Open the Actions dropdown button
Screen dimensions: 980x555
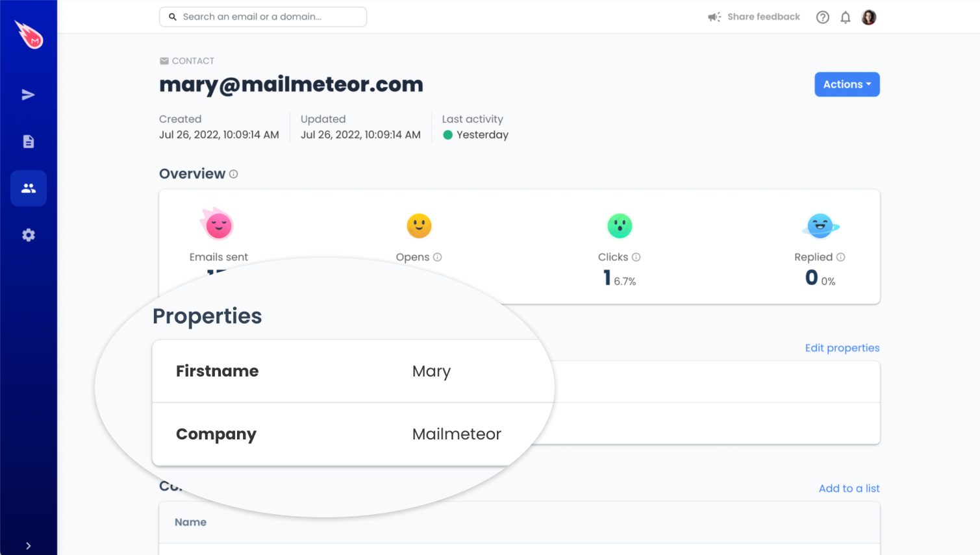tap(847, 84)
